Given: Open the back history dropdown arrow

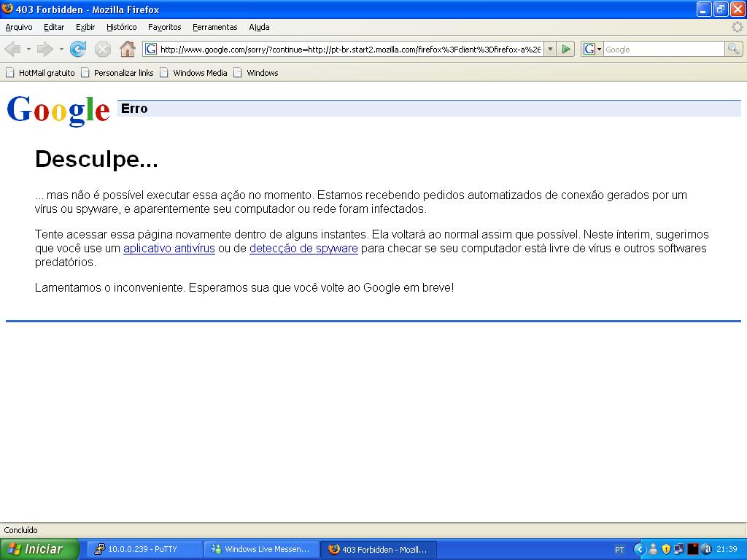Looking at the screenshot, I should tap(28, 49).
